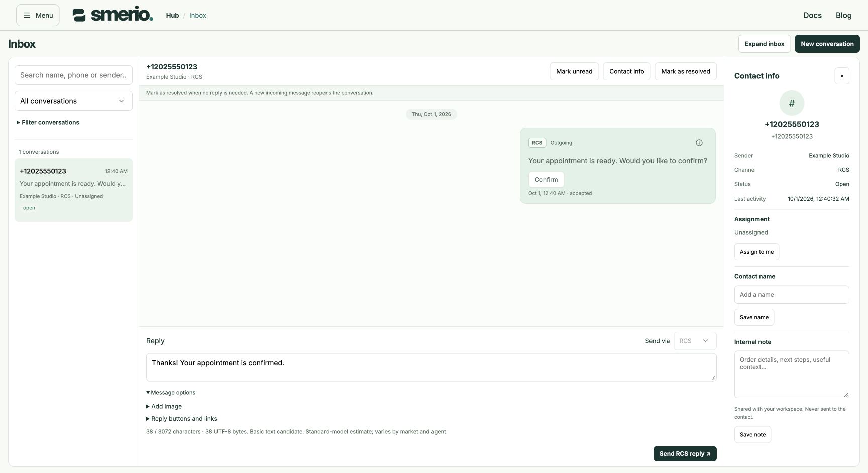The image size is (868, 473).
Task: Open the Send via RCS dropdown
Action: pos(695,341)
